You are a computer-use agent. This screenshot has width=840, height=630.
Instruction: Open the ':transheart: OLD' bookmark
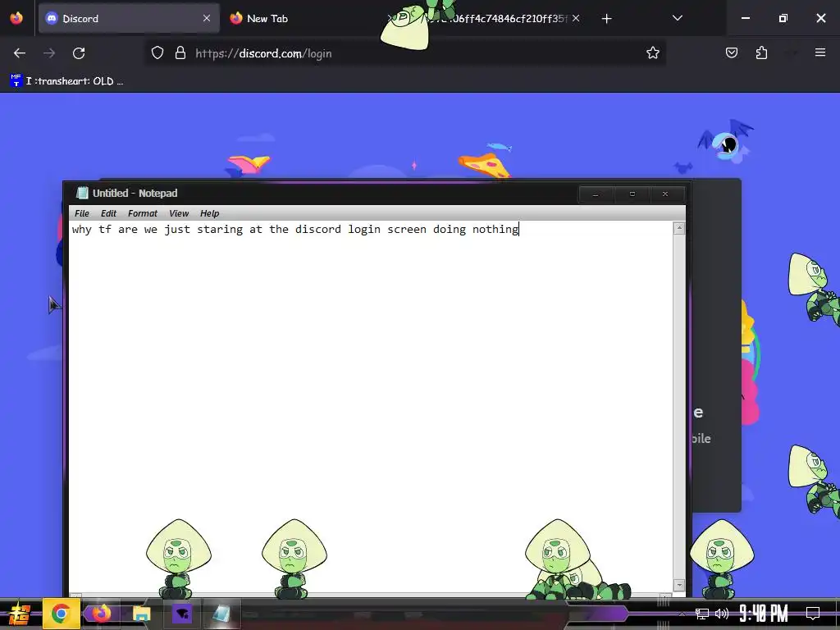click(x=67, y=81)
